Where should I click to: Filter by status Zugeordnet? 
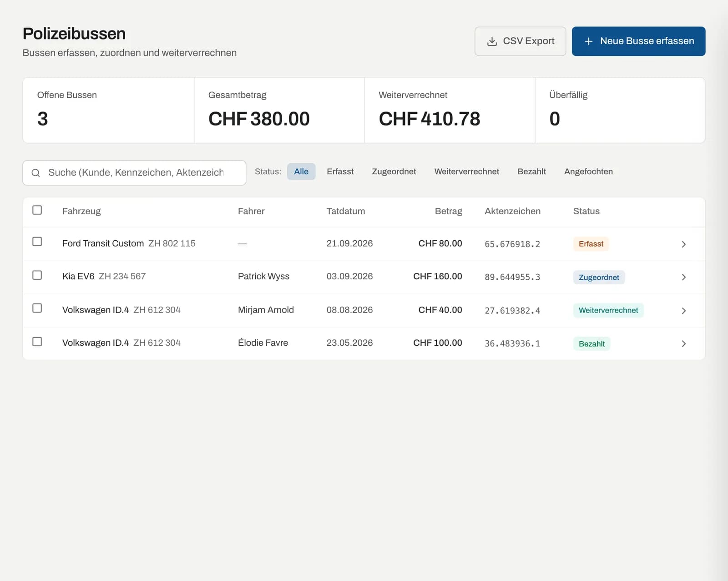click(394, 172)
